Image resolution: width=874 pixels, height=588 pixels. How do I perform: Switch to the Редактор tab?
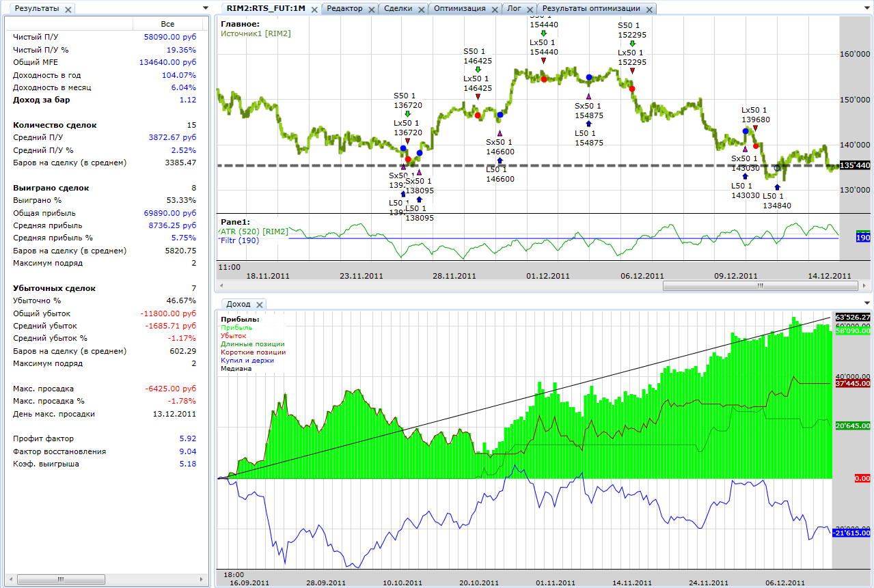tap(344, 9)
